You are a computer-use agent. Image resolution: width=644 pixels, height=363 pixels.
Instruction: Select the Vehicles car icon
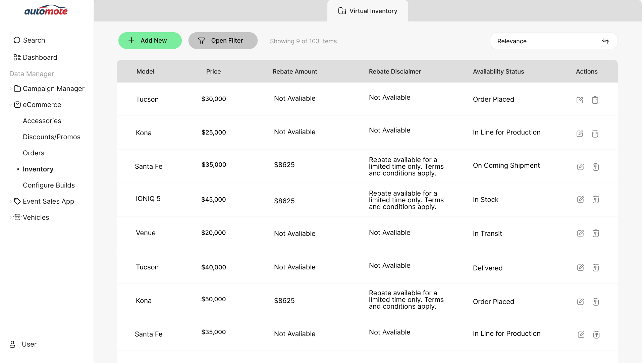point(17,217)
